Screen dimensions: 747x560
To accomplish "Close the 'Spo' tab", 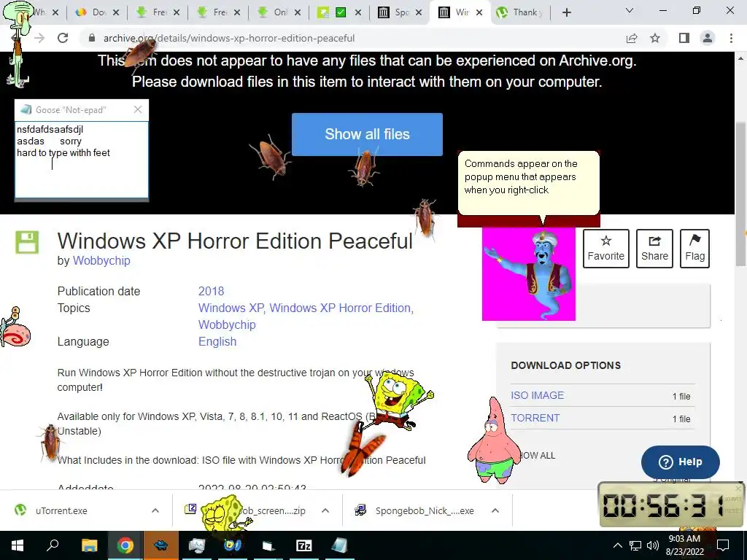I will point(419,12).
